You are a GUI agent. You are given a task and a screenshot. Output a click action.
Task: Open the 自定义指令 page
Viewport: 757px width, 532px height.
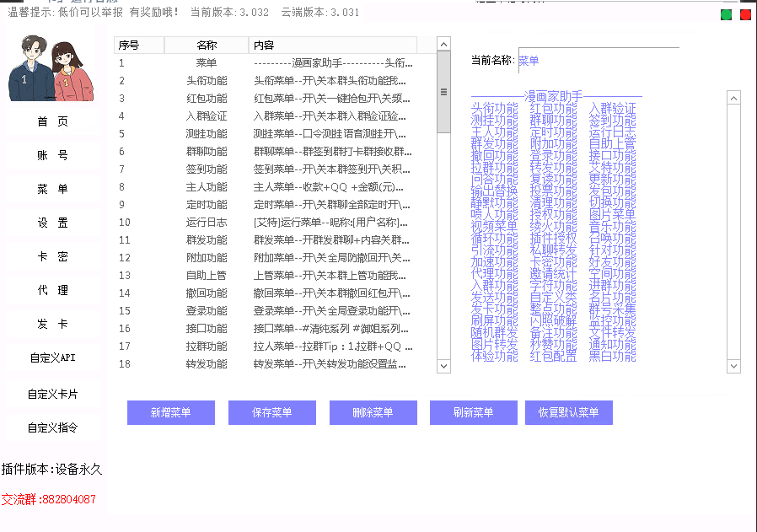52,427
